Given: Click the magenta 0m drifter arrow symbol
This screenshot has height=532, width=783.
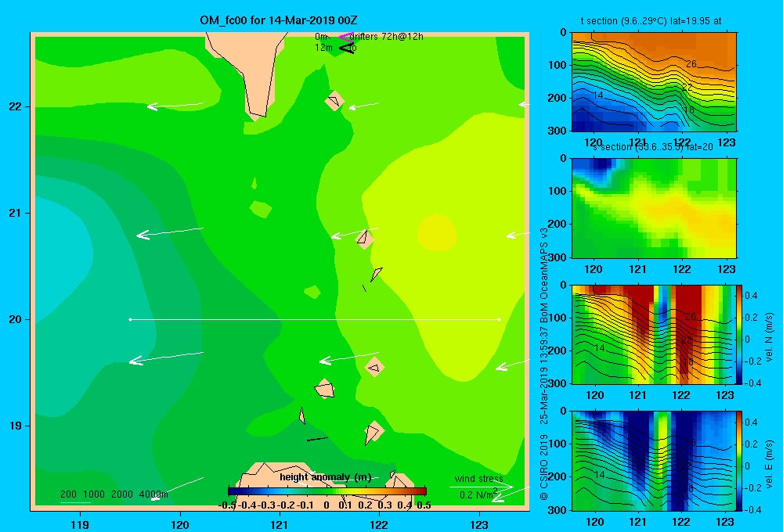Looking at the screenshot, I should click(x=345, y=37).
